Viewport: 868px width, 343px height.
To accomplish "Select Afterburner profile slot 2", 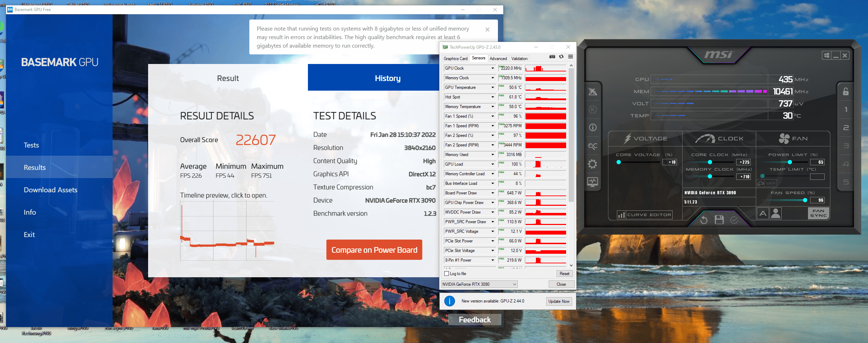I will pos(846,128).
